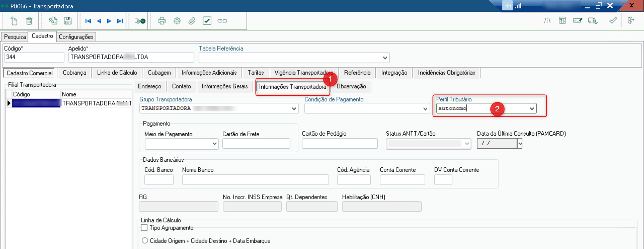The image size is (644, 249).
Task: Click the Cód. Banco input field
Action: tap(159, 180)
